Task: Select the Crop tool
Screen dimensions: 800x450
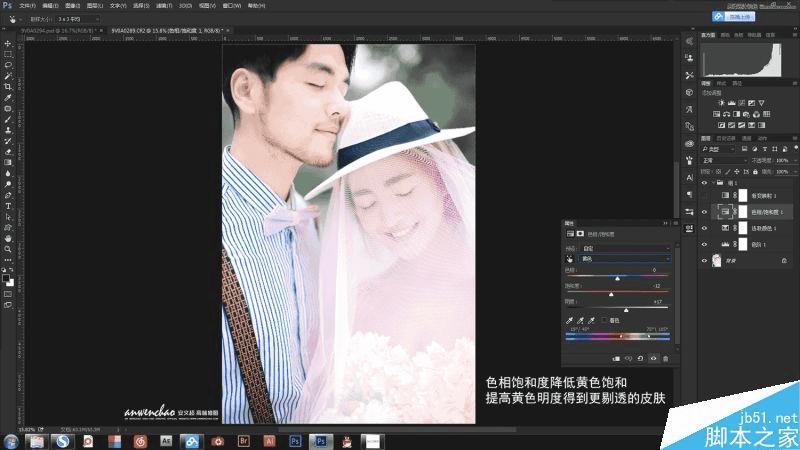Action: pyautogui.click(x=8, y=86)
